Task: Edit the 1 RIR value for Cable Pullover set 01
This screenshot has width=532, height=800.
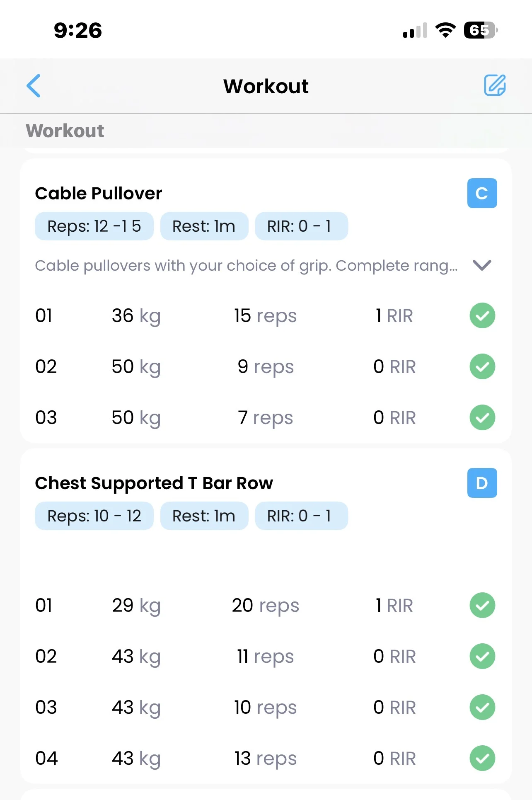Action: (x=394, y=316)
